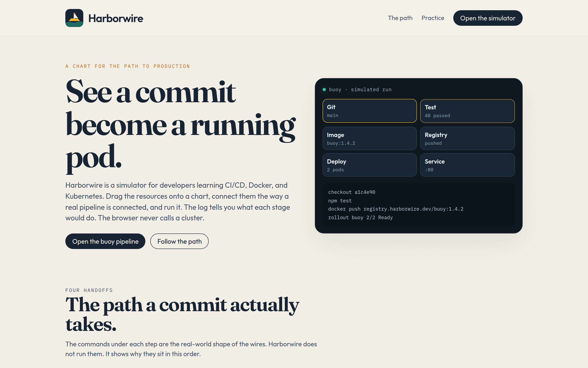
Task: Go to the Practice nav link
Action: pos(433,18)
